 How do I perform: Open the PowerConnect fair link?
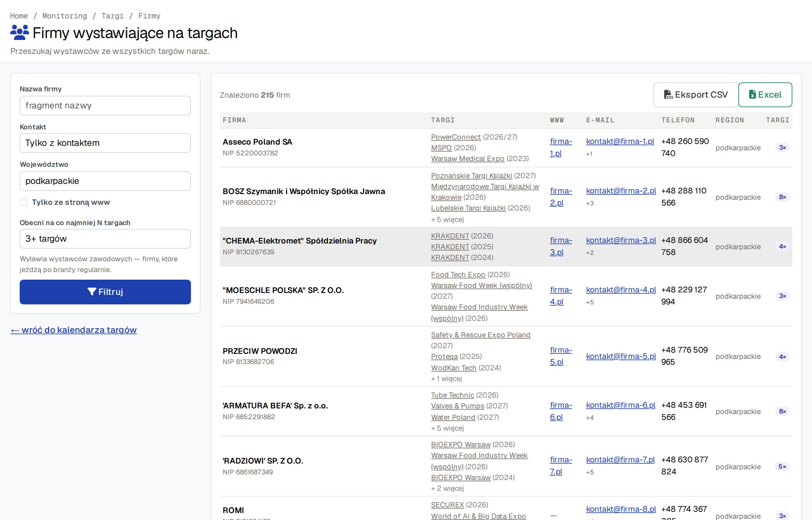[x=456, y=137]
